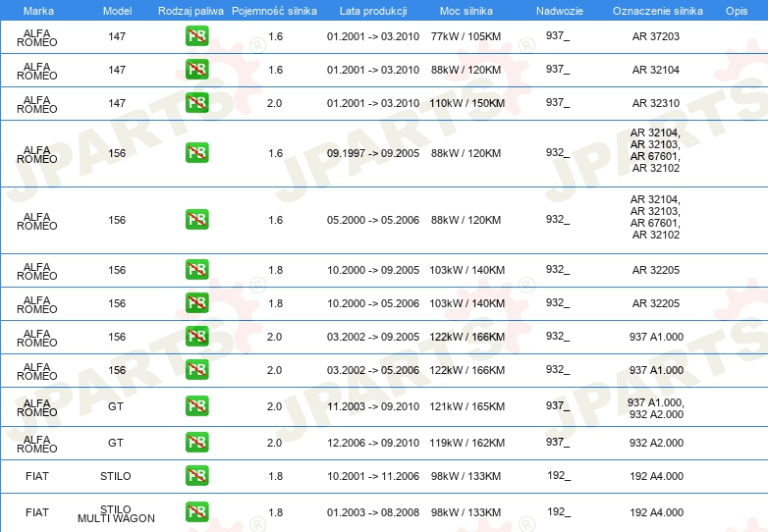Viewport: 768px width, 532px height.
Task: Click fuel icon in 03.2002 -> 09.2005 row
Action: [196, 336]
